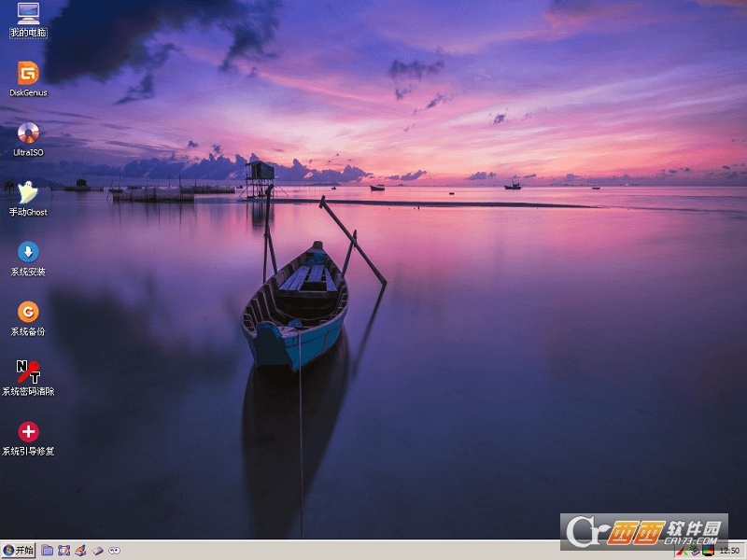Click the screen capture quick launch icon
The image size is (747, 560).
63,551
